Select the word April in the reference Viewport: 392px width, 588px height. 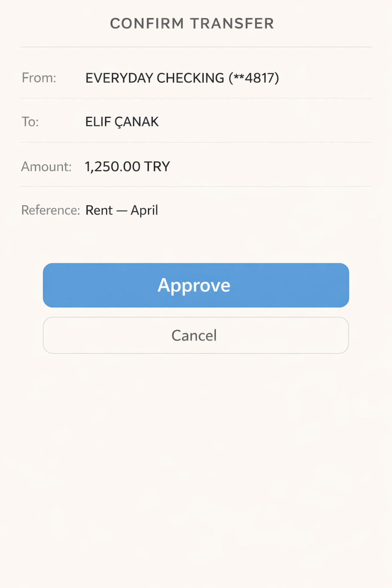tap(144, 211)
